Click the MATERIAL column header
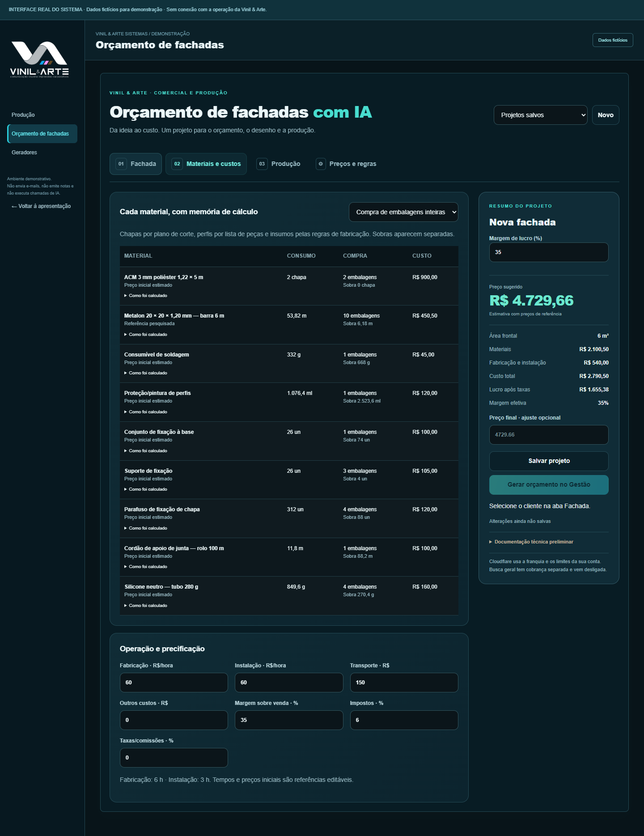This screenshot has height=836, width=644. (x=138, y=256)
